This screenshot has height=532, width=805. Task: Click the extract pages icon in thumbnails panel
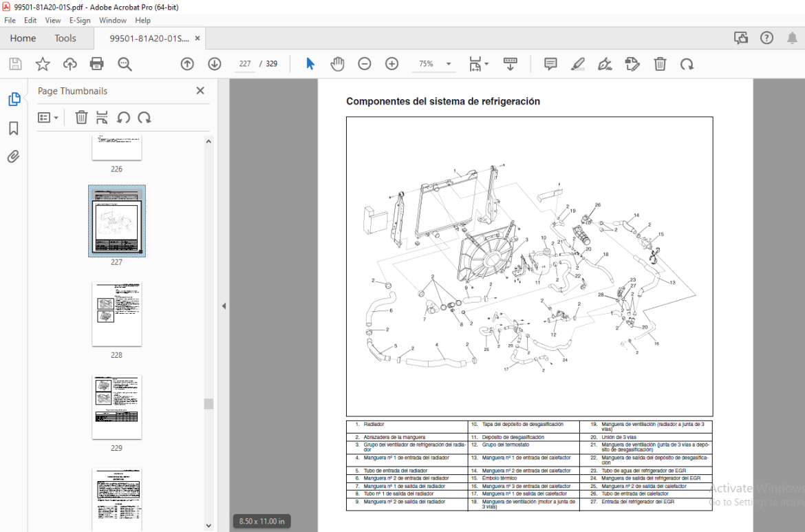pyautogui.click(x=102, y=118)
